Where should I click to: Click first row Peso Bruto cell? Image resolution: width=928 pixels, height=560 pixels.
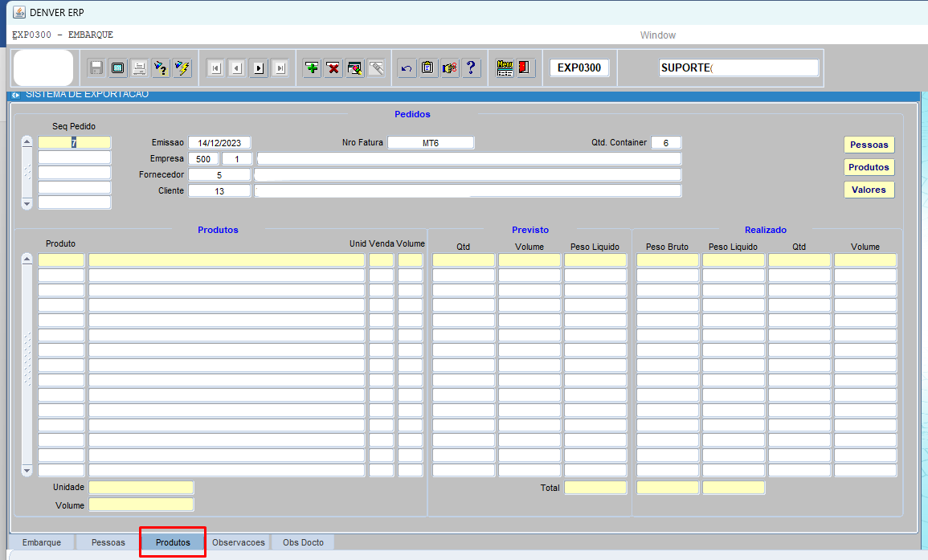click(668, 260)
